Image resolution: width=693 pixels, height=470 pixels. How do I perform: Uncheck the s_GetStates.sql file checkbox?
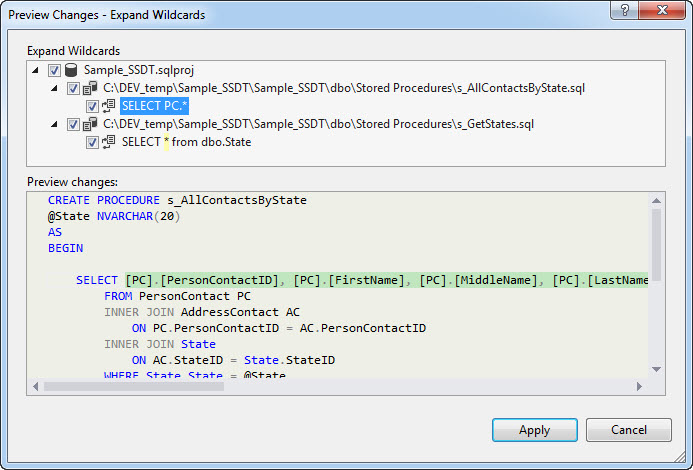click(73, 125)
